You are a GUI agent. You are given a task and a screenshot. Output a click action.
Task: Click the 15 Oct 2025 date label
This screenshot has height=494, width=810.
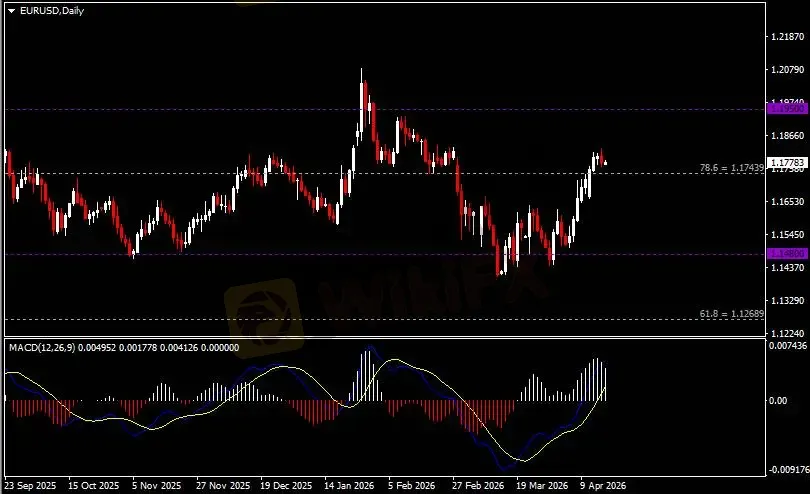[94, 486]
